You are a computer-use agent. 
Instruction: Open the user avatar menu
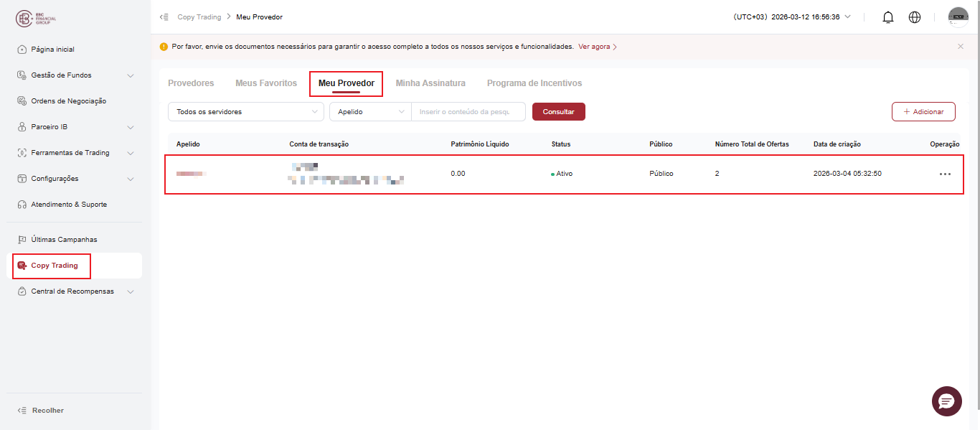pos(958,17)
